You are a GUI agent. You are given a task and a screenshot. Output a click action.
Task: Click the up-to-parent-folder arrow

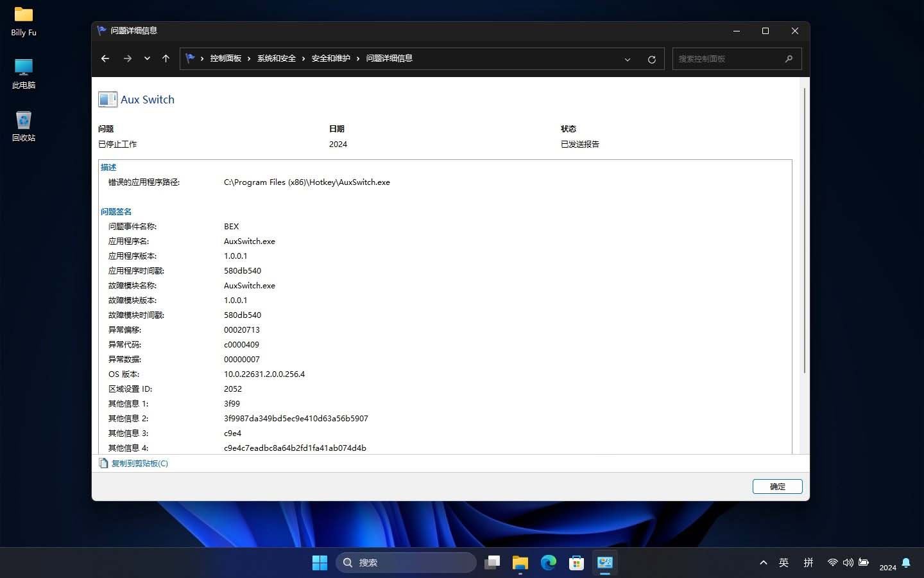pos(166,58)
